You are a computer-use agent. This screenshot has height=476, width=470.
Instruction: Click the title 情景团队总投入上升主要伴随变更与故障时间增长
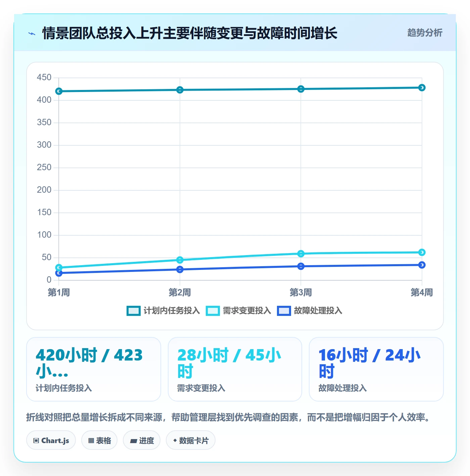point(190,33)
